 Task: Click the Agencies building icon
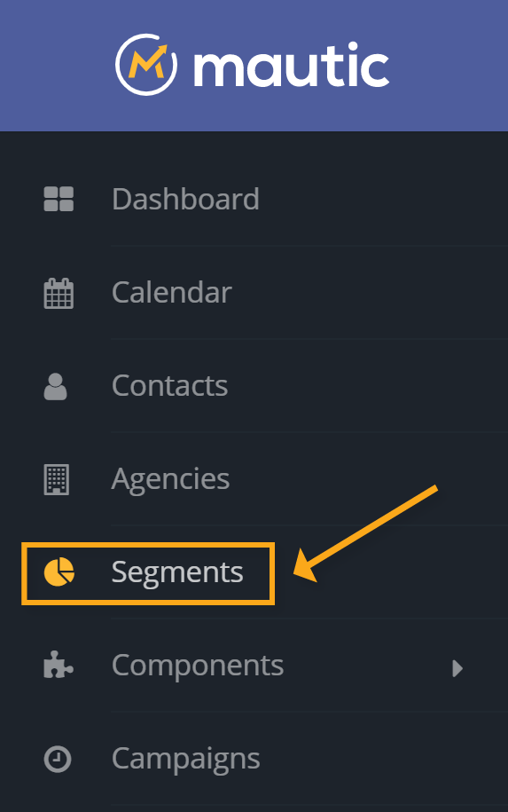click(x=57, y=479)
